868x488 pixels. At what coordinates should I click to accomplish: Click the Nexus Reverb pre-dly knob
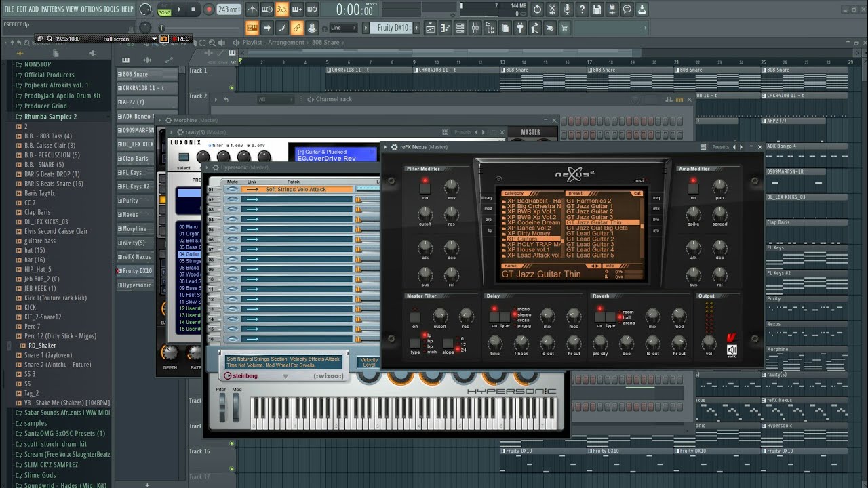click(x=600, y=343)
